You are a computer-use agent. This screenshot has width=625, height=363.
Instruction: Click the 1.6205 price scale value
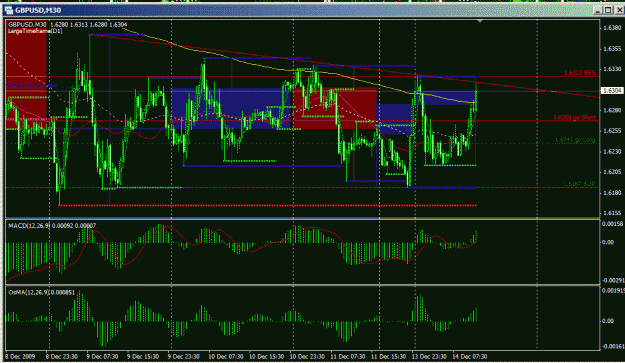pos(612,172)
